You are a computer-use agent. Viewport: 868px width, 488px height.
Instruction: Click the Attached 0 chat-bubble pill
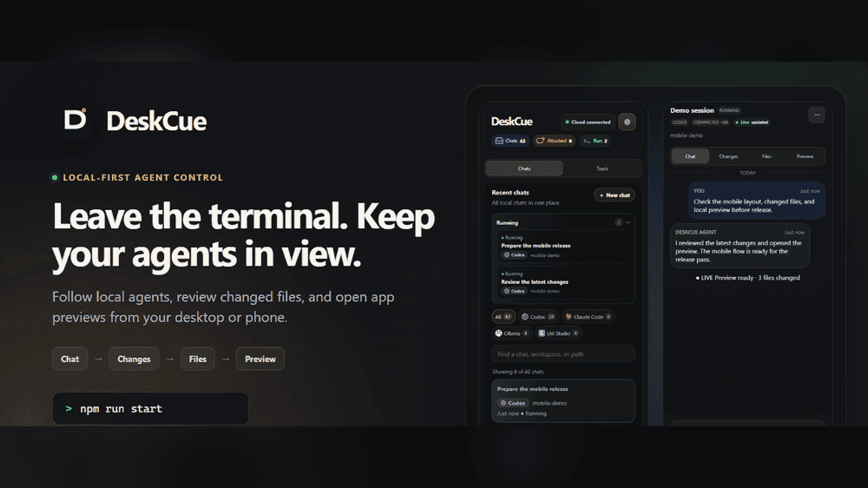pos(554,141)
